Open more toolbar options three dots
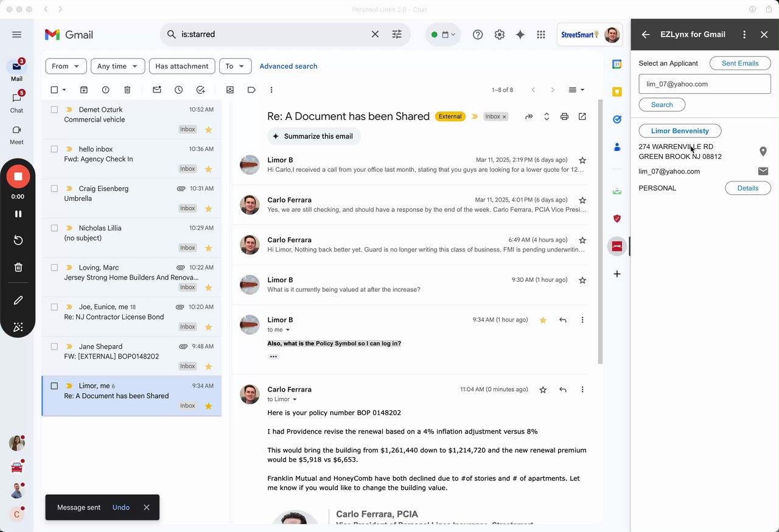 point(271,90)
